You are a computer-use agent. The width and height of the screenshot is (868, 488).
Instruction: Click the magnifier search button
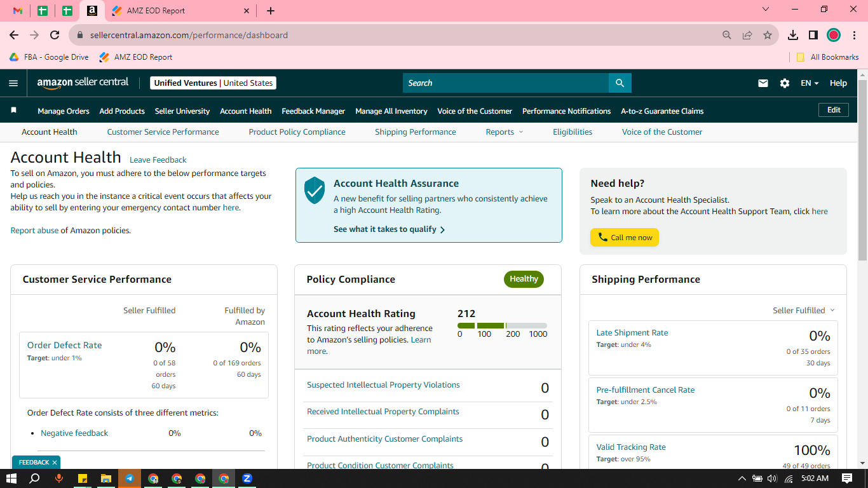620,83
